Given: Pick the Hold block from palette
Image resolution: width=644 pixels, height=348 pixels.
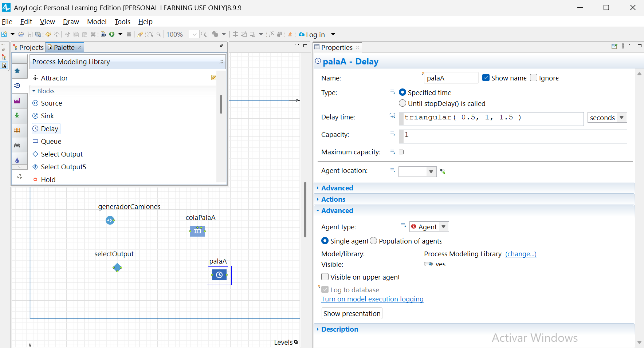Looking at the screenshot, I should click(x=44, y=180).
